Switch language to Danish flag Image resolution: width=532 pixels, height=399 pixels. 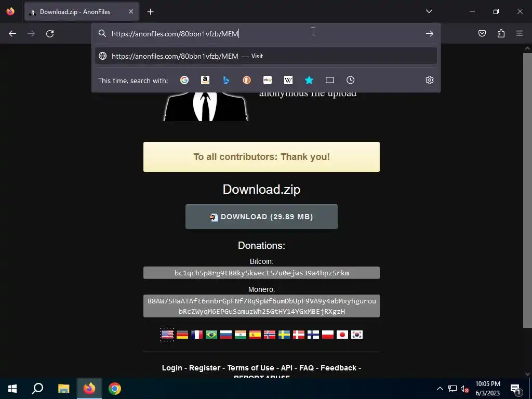299,335
